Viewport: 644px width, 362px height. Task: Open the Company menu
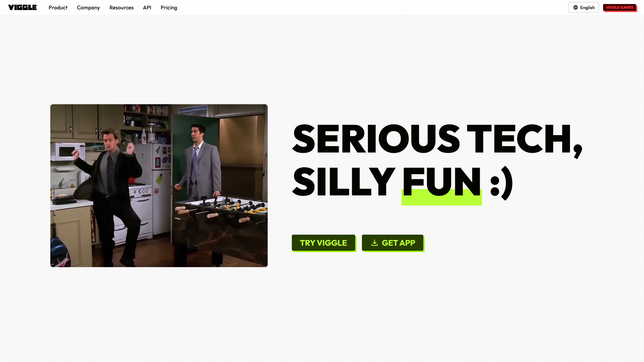(x=88, y=7)
